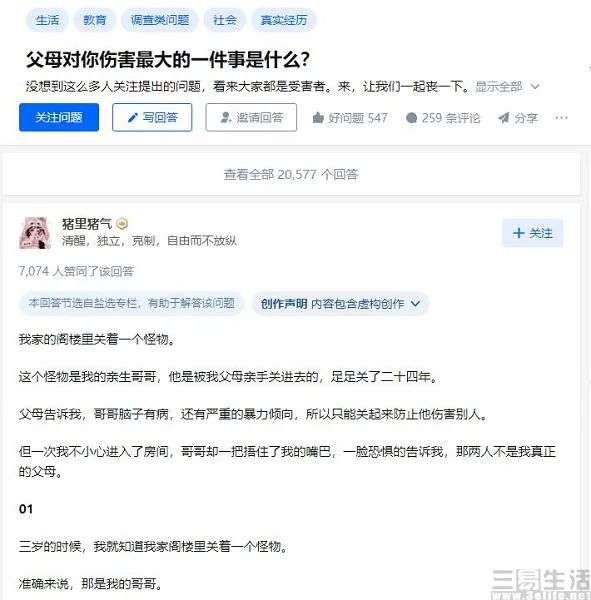The height and width of the screenshot is (600, 591).
Task: Click the author's avatar thumbnail
Action: (35, 233)
